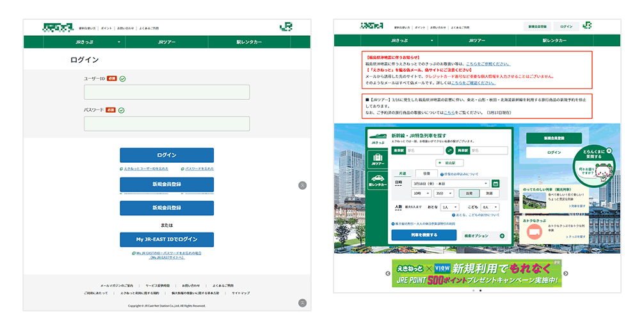The height and width of the screenshot is (330, 644).
Task: Open JRツアー menu on login page
Action: 166,42
